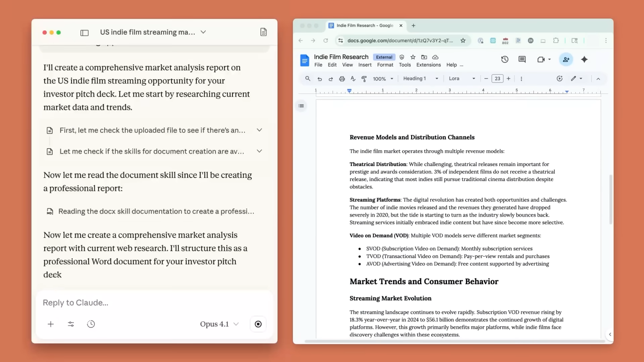Click the Gemini sparkle icon

coord(584,60)
